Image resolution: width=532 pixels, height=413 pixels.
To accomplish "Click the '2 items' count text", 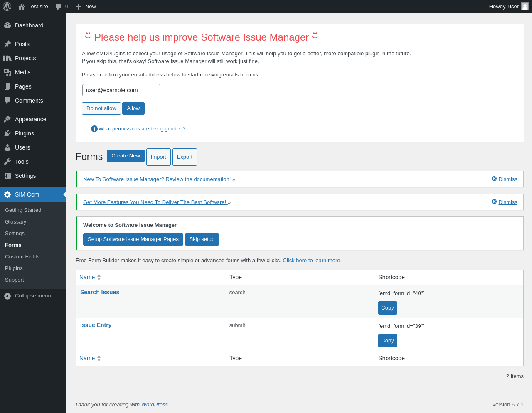I will pos(515,376).
